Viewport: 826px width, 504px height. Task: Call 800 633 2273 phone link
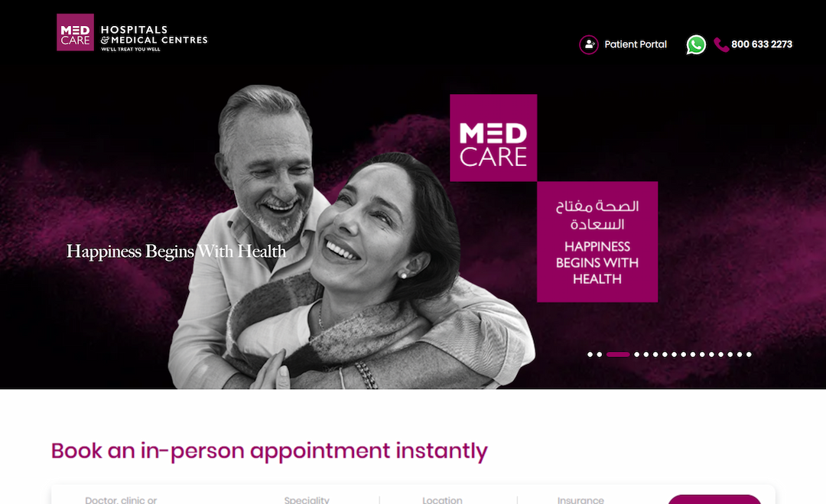pyautogui.click(x=762, y=45)
